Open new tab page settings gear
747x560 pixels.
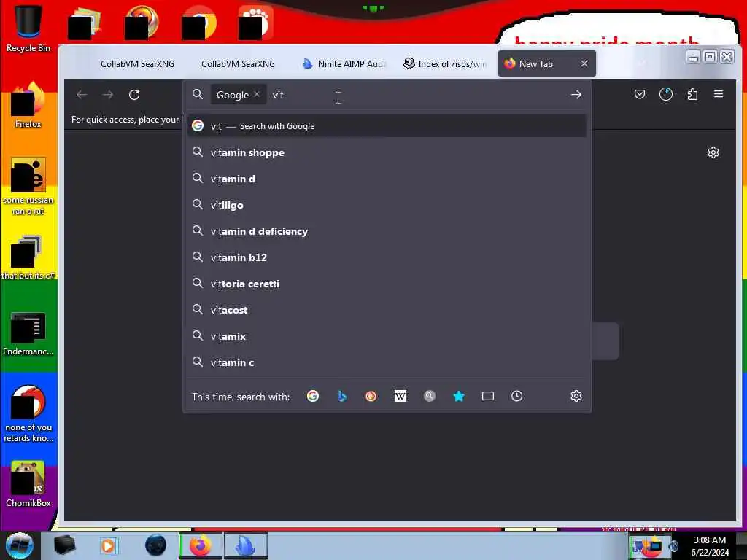pos(713,152)
